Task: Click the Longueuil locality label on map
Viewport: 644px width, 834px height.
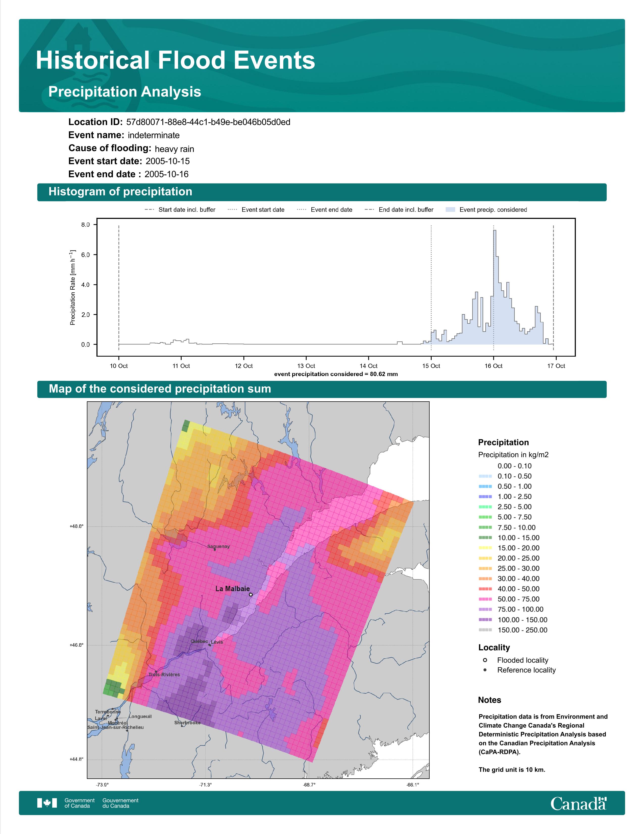Action: click(140, 716)
